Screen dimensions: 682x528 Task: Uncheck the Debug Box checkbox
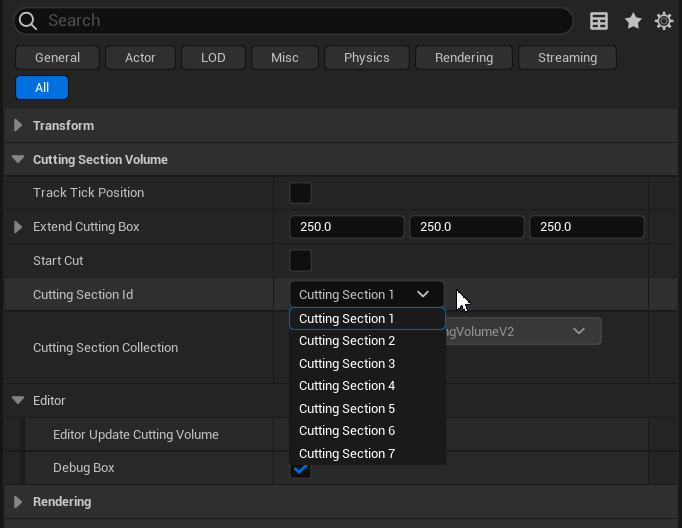[x=300, y=469]
